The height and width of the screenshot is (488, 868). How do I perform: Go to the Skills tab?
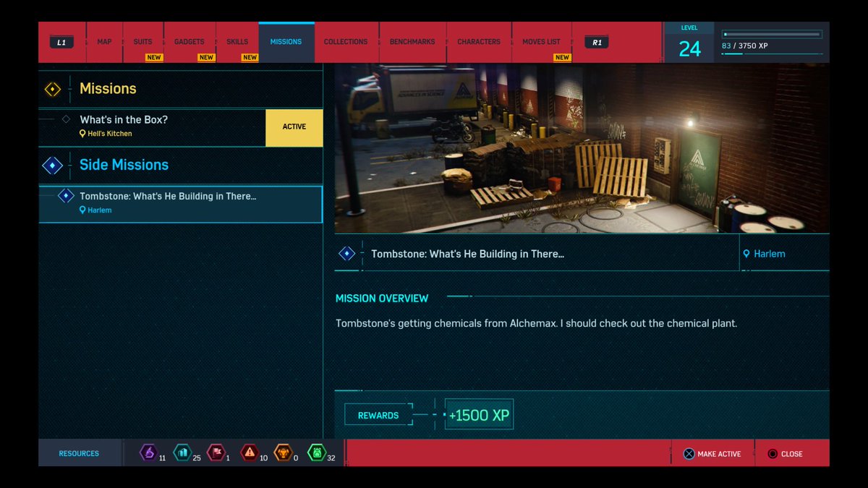pyautogui.click(x=237, y=42)
